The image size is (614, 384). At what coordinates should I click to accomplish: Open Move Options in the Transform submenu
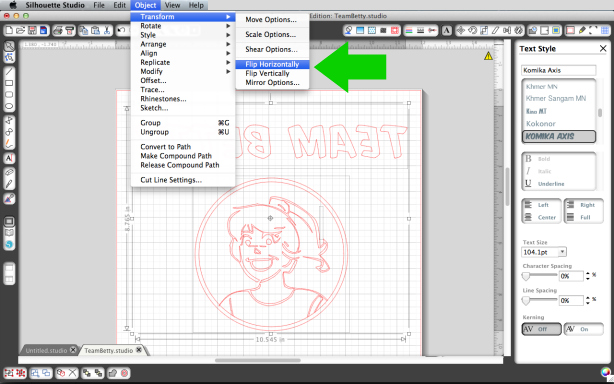[x=272, y=20]
